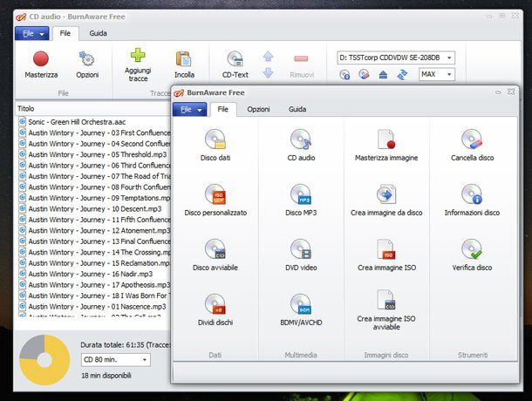
Task: Switch to Opzioni tab in BurnAware Free
Action: (x=258, y=109)
